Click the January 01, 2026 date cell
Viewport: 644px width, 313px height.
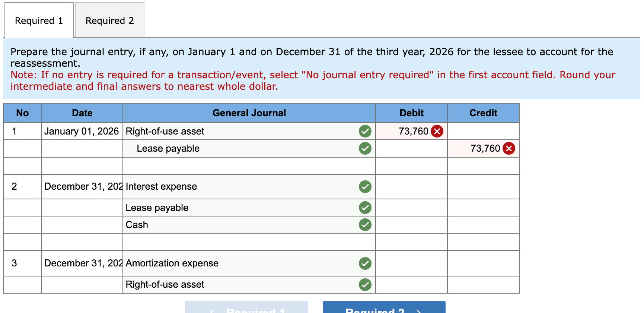82,131
